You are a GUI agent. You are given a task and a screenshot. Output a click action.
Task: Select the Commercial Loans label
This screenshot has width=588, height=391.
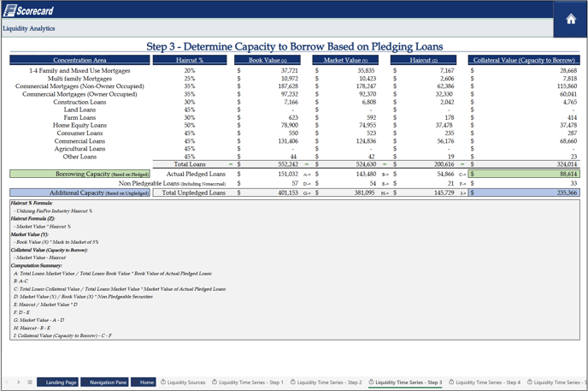[79, 141]
